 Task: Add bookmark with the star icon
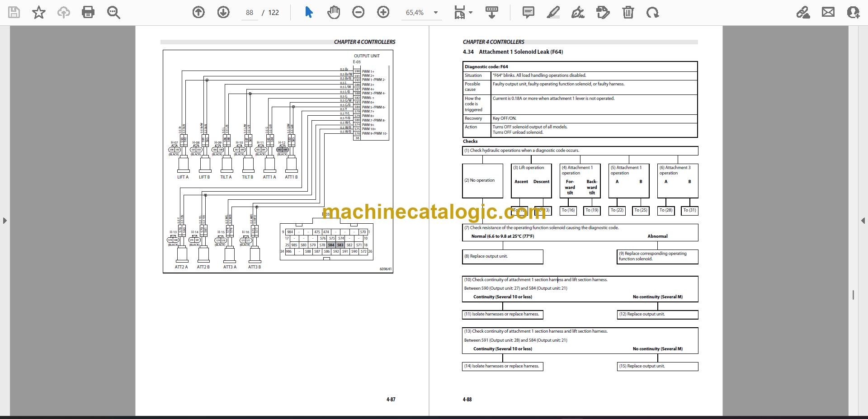pyautogui.click(x=39, y=12)
